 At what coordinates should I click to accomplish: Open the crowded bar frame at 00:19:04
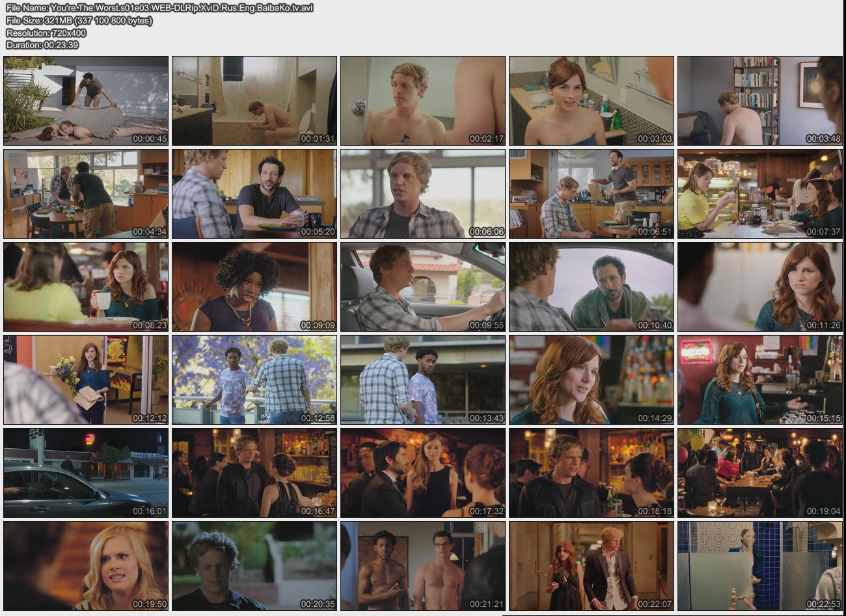click(759, 473)
